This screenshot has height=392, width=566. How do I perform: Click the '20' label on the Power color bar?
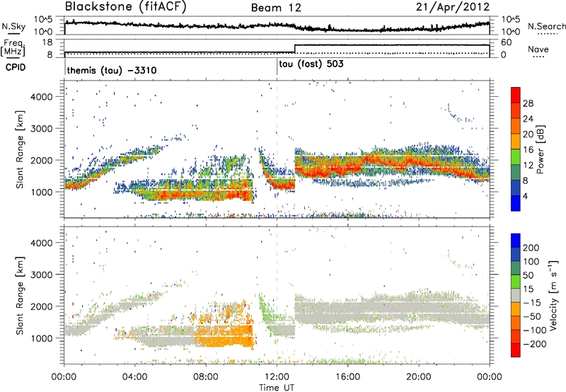[x=528, y=134]
